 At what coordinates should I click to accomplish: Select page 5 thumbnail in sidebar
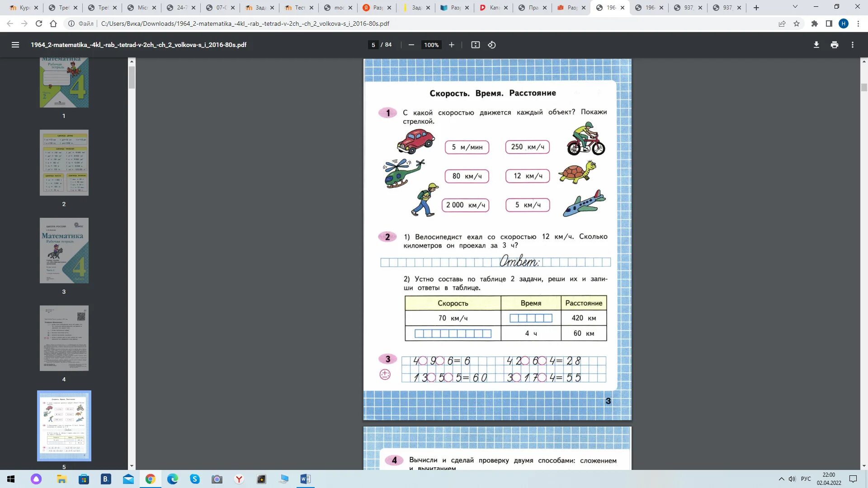click(x=64, y=426)
